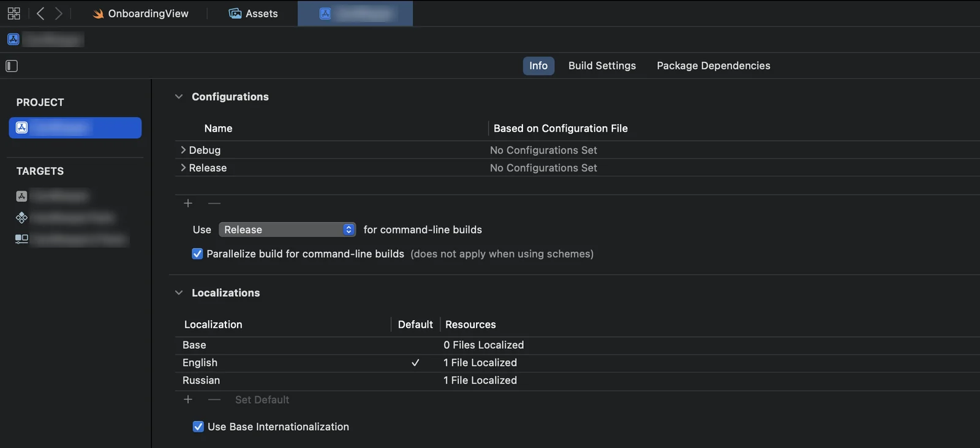Image resolution: width=980 pixels, height=448 pixels.
Task: Open the related items grid menu
Action: click(x=13, y=13)
